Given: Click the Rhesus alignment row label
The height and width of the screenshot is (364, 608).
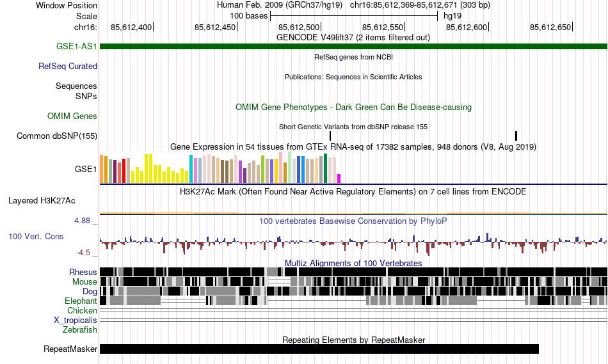Looking at the screenshot, I should click(x=83, y=272).
